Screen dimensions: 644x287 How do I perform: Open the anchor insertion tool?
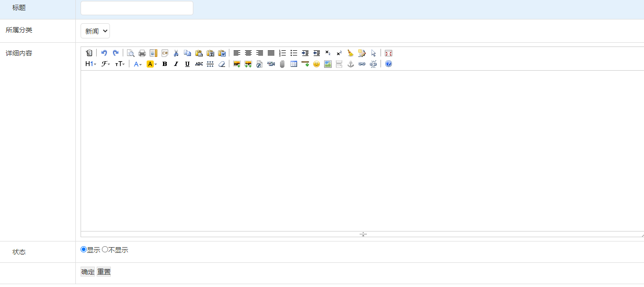[x=350, y=64]
